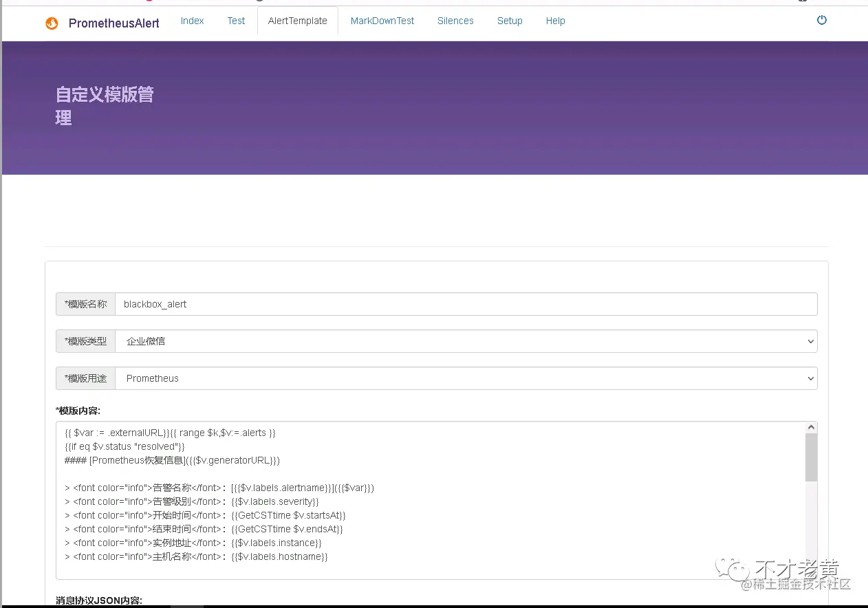Image resolution: width=868 pixels, height=608 pixels.
Task: Expand the 模版类型 dropdown showing 企业微信
Action: click(x=466, y=341)
